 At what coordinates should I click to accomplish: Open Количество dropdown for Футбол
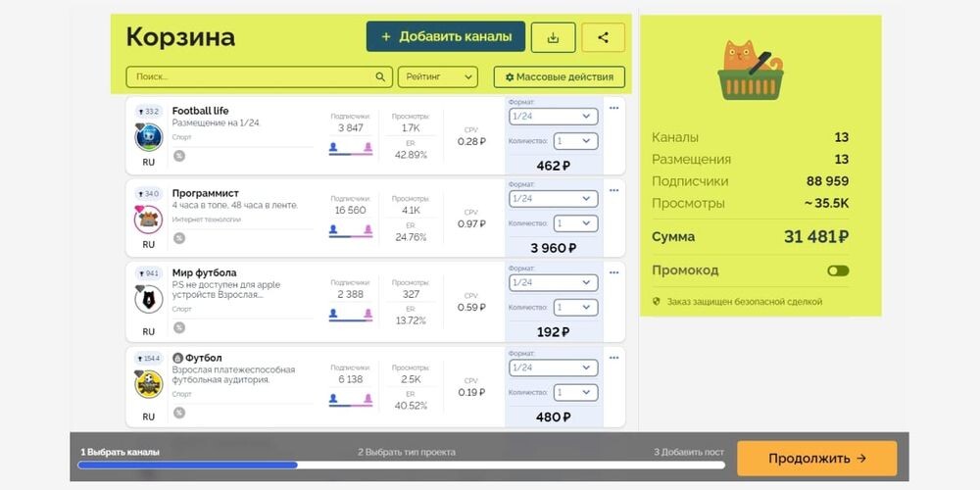tap(575, 393)
